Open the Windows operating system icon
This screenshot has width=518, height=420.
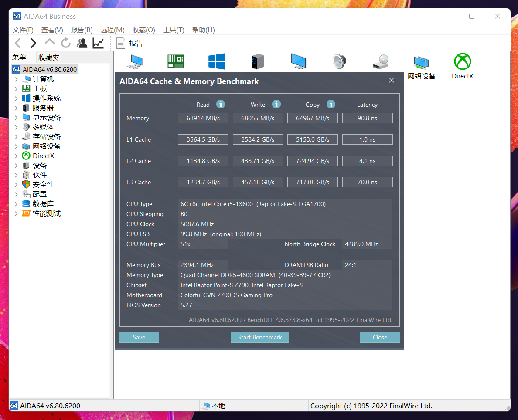[x=217, y=61]
